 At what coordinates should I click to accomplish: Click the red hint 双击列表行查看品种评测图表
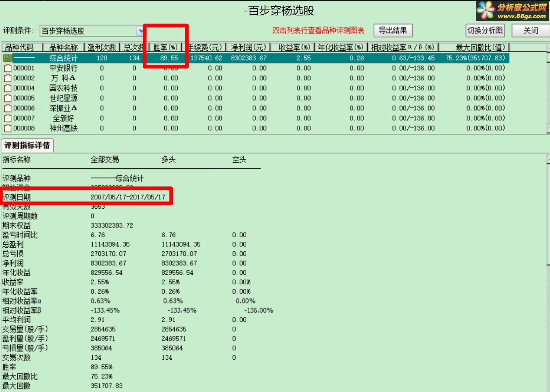coord(318,30)
